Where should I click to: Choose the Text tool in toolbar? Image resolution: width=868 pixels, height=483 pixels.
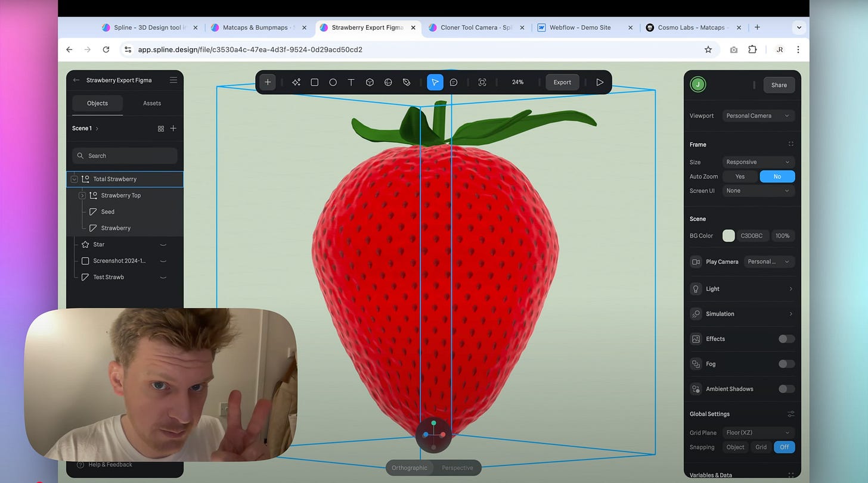click(351, 82)
